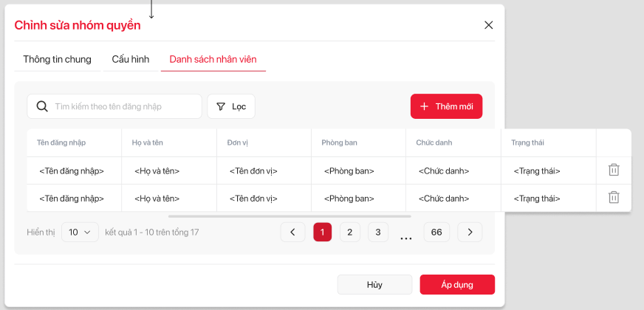Viewport: 644px width, 310px height.
Task: Delete the first employee row via trash icon
Action: (x=613, y=170)
